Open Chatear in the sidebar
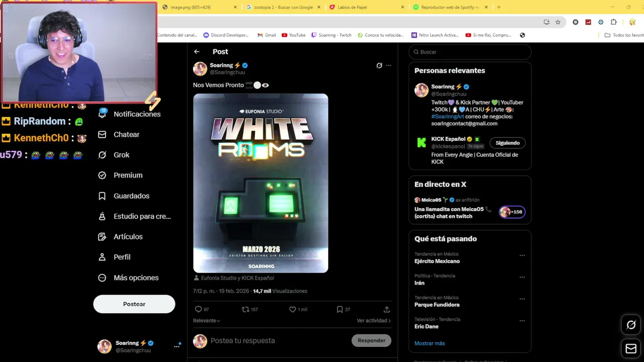644x362 pixels. 119,135
